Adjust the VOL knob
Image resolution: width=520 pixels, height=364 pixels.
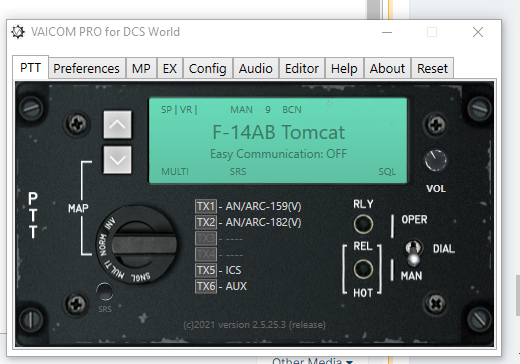point(435,161)
